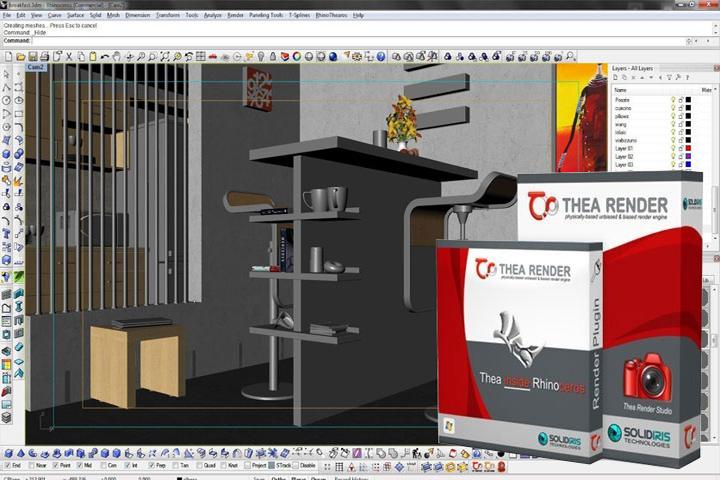Click the Print icon in the toolbar
The image size is (720, 480).
tap(45, 56)
